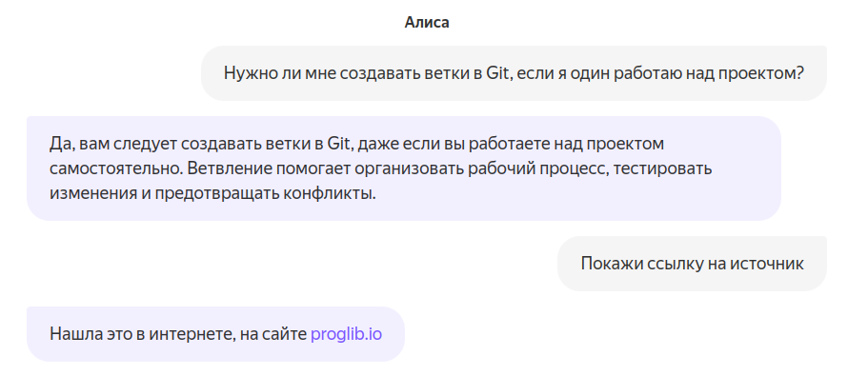
Task: Click the word "Git" in Alice's answer
Action: click(x=338, y=145)
